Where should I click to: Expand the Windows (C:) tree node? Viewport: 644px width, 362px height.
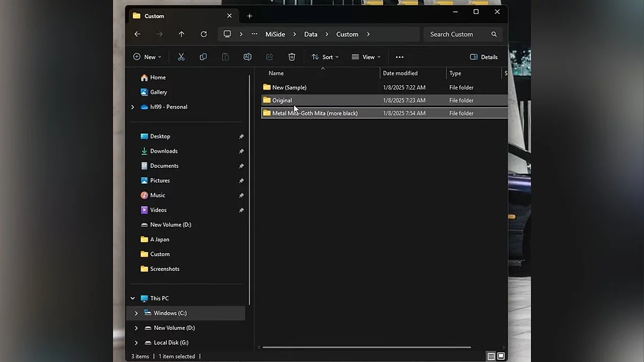coord(136,313)
